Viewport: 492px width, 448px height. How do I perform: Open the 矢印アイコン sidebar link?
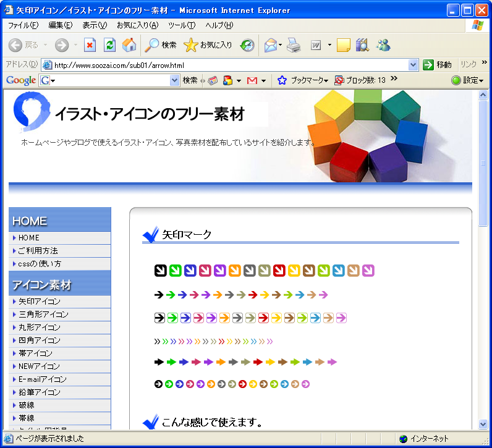coord(39,301)
